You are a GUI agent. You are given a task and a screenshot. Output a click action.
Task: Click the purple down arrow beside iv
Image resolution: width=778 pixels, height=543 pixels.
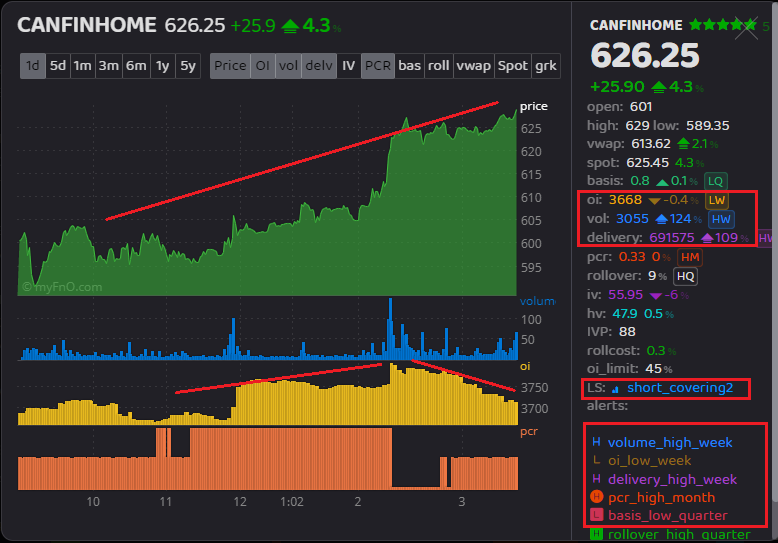click(x=655, y=296)
